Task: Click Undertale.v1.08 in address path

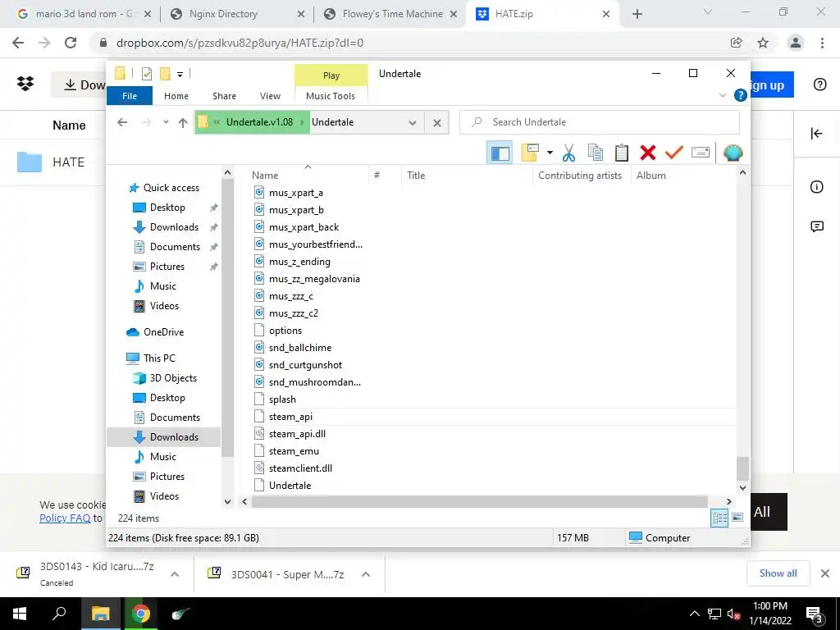Action: pos(259,122)
